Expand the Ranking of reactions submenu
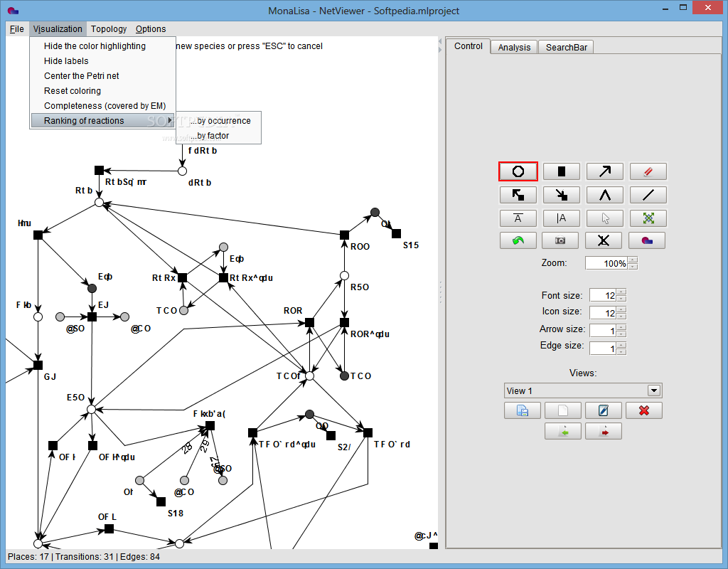 point(102,120)
